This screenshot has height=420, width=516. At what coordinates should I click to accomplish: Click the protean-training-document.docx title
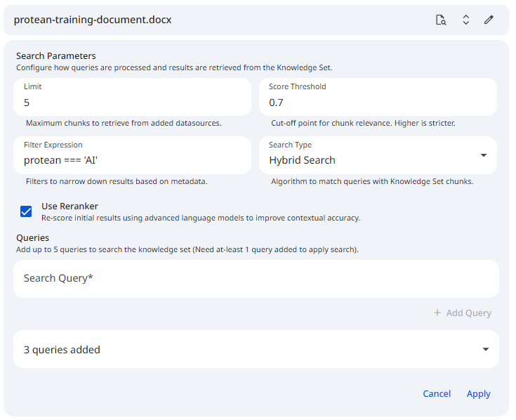click(93, 20)
